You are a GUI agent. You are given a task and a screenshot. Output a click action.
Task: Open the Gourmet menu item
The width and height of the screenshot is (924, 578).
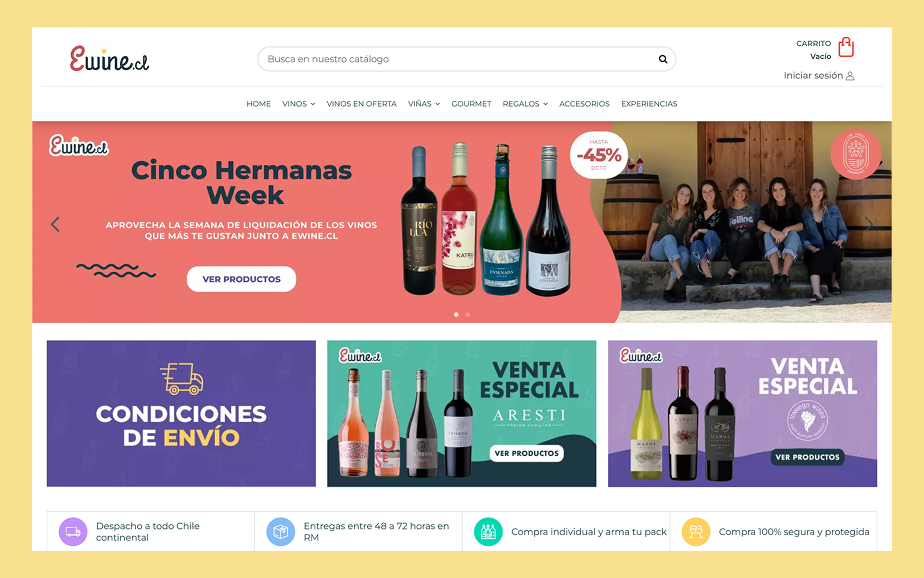click(x=471, y=104)
